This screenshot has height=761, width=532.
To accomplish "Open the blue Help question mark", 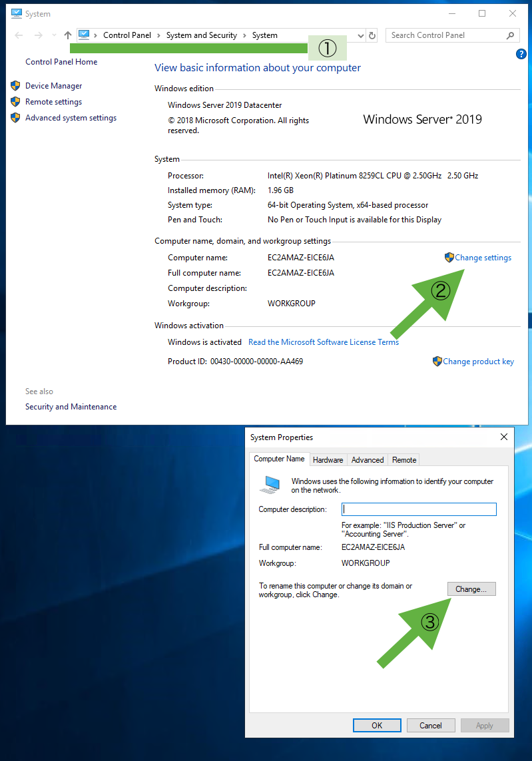I will [x=521, y=55].
